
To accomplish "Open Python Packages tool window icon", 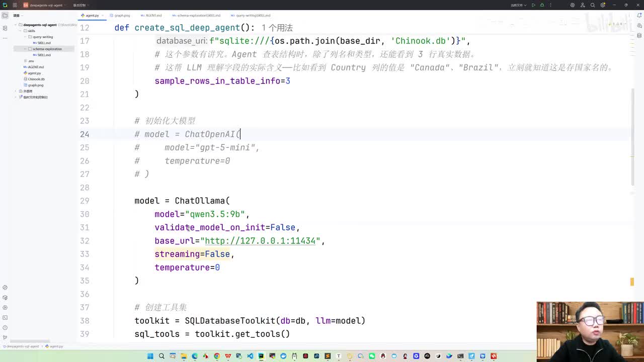I will pos(5,298).
